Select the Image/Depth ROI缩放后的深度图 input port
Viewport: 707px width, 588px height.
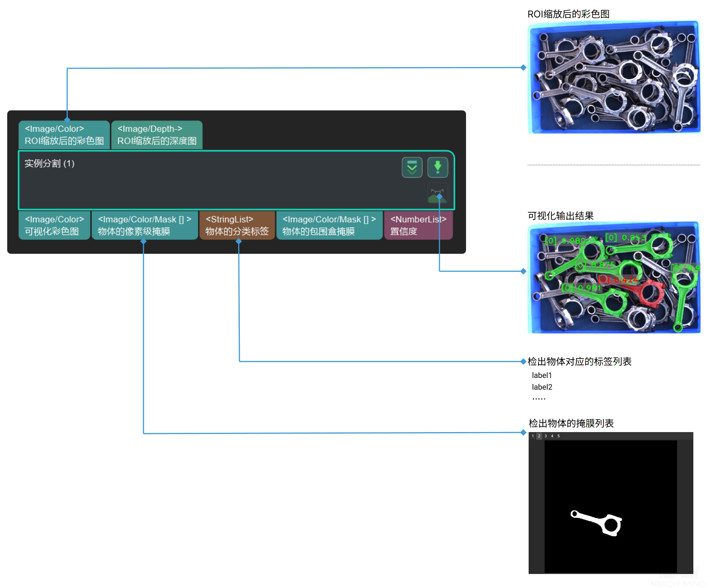coord(157,135)
